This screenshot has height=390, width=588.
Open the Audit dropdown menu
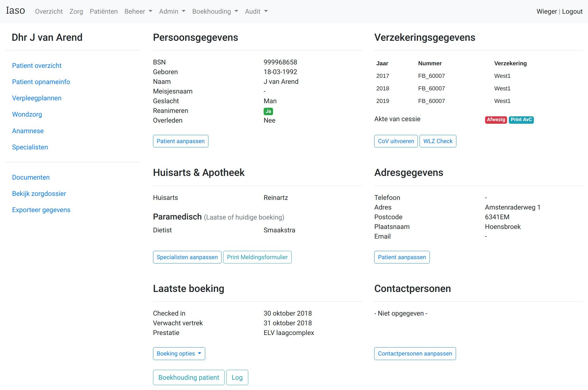coord(256,11)
